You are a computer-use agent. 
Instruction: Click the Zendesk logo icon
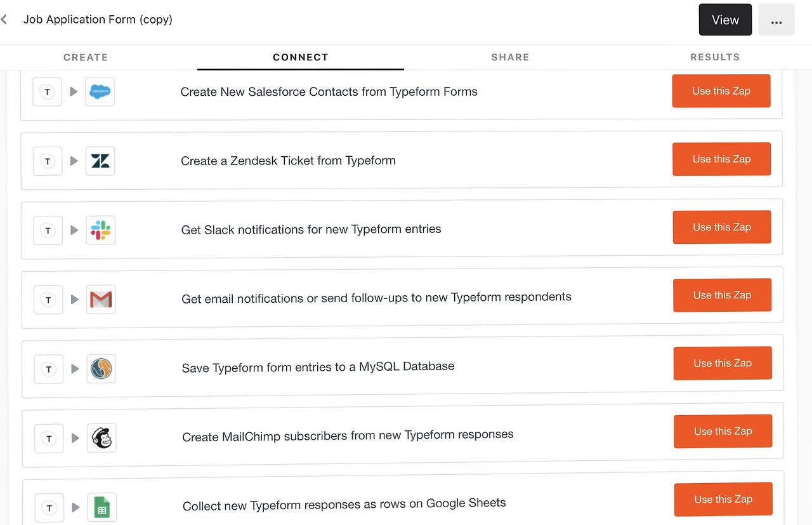pyautogui.click(x=100, y=161)
